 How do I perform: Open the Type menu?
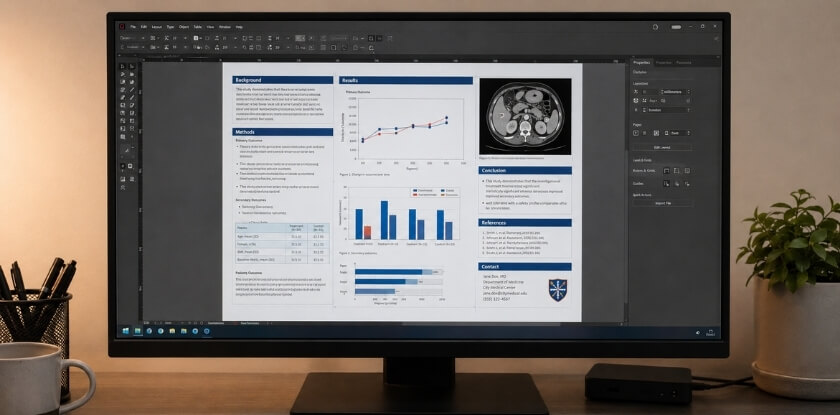[170, 27]
